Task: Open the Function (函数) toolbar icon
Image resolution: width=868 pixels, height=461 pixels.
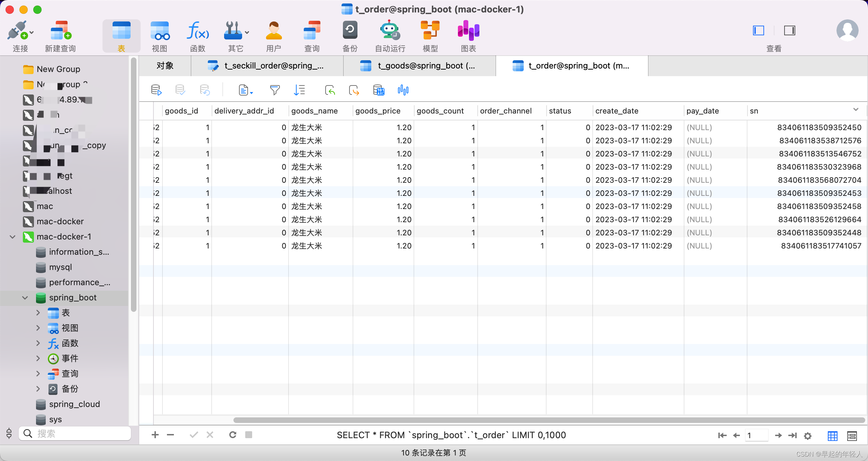Action: 198,36
